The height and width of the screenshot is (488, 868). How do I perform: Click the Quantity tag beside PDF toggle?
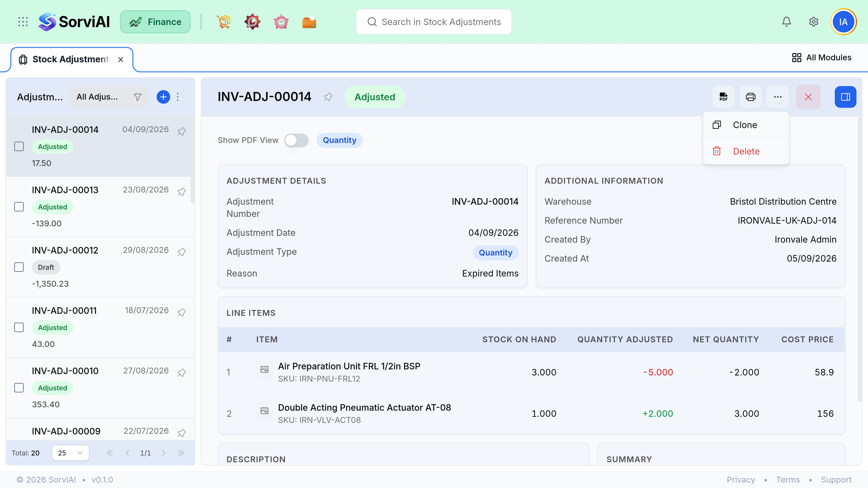(339, 140)
